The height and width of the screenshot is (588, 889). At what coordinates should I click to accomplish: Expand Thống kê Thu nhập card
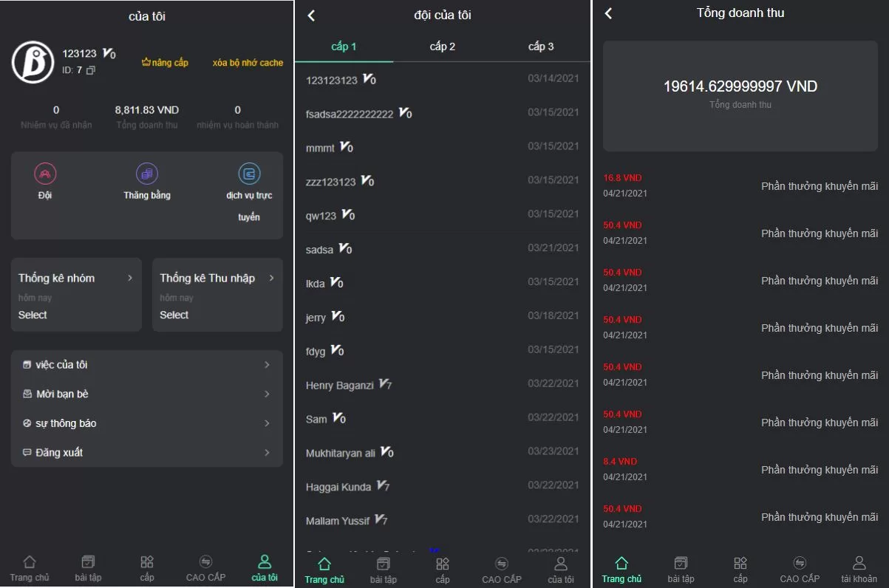217,278
